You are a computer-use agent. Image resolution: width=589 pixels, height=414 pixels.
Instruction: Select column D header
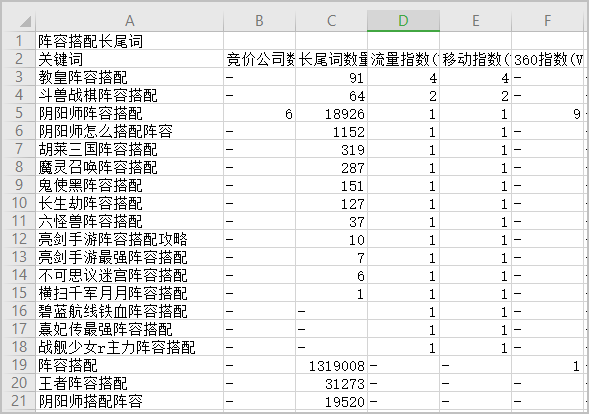click(403, 21)
